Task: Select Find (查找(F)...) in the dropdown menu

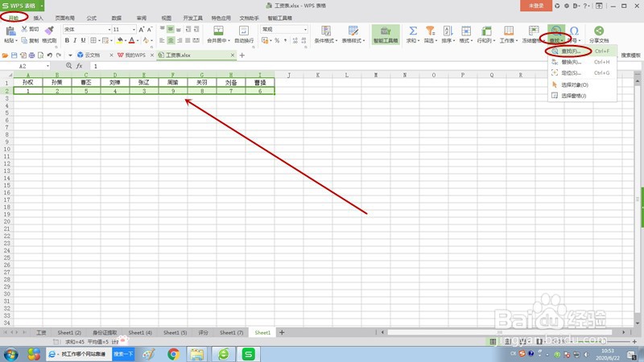Action: (x=582, y=51)
